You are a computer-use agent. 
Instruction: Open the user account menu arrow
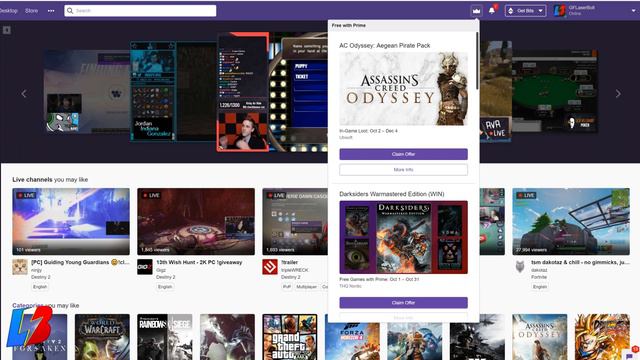tap(634, 11)
